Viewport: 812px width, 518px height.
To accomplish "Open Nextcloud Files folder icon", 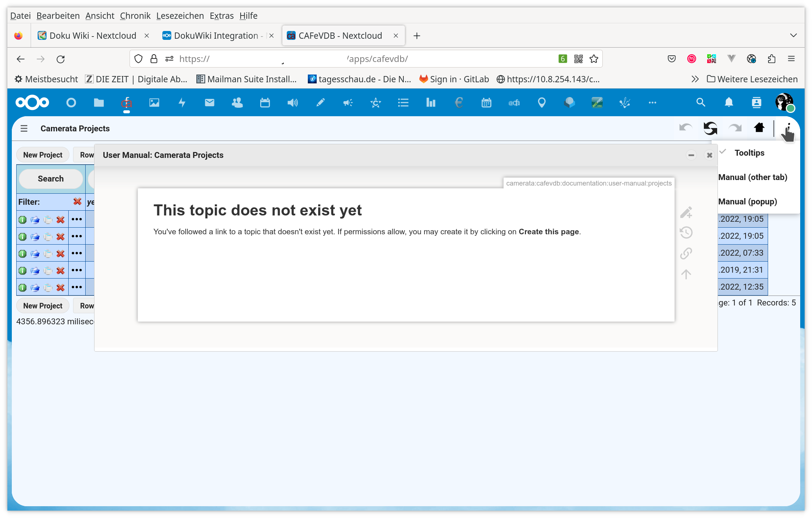I will point(99,103).
